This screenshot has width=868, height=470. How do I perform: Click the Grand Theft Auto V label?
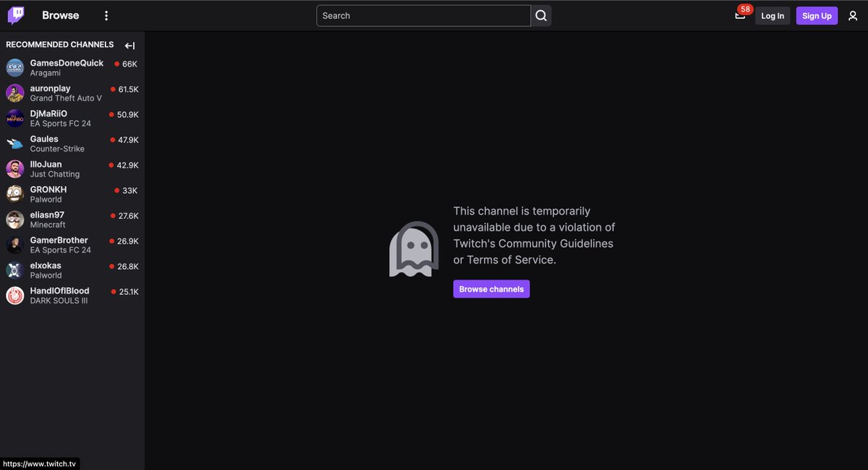66,98
